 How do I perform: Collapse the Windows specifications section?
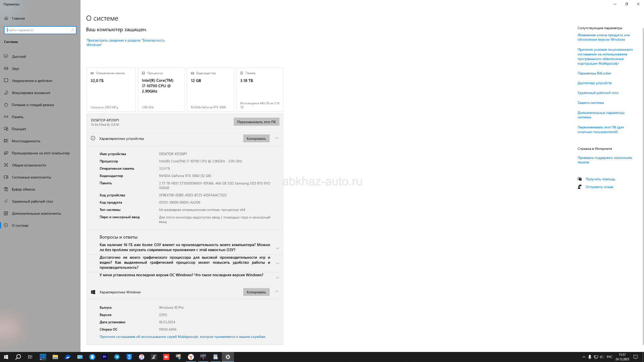click(277, 292)
